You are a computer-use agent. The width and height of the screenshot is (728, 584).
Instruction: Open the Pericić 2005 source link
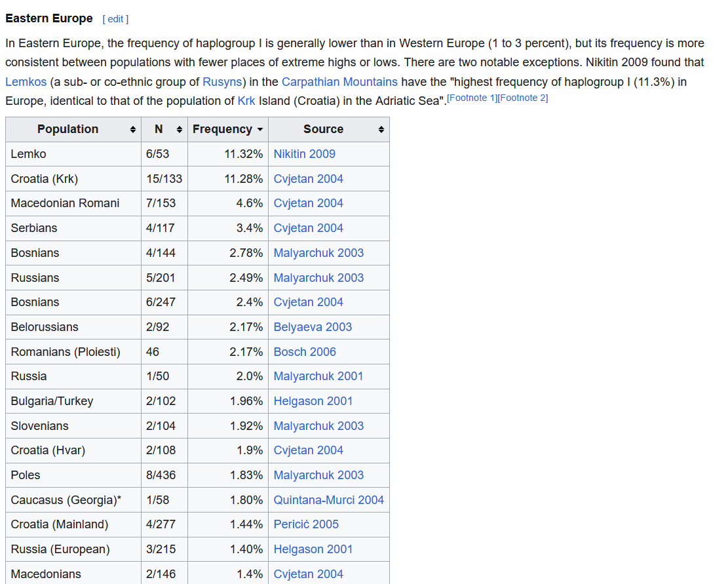click(306, 524)
